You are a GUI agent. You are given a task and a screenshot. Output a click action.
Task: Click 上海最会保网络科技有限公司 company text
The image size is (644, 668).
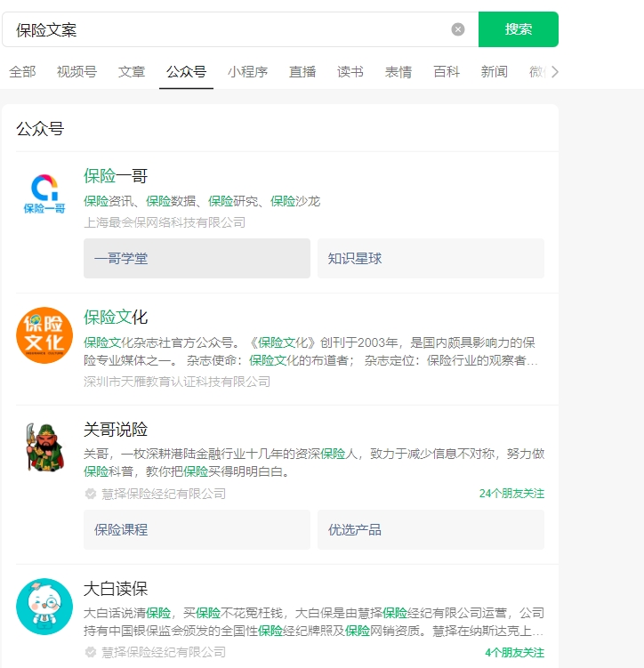click(x=165, y=222)
